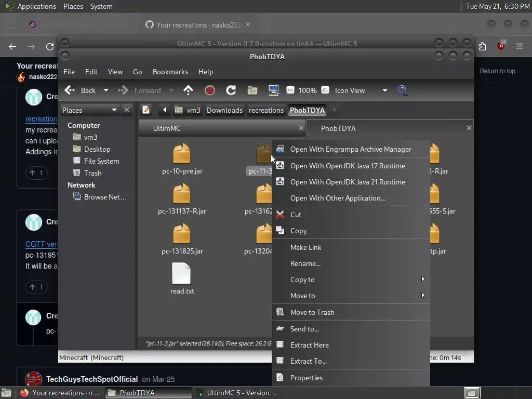Go to vm3 in path bar
The height and width of the screenshot is (399, 532).
[x=188, y=110]
